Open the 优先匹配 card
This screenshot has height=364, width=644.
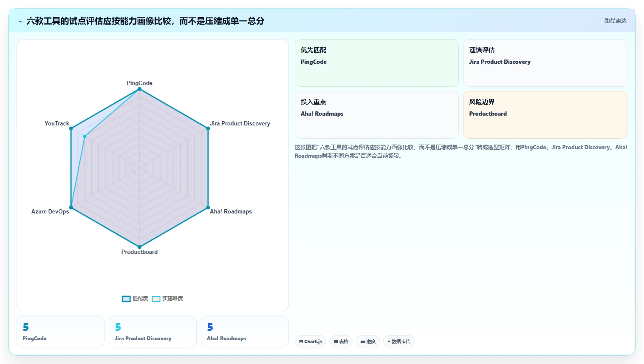[377, 63]
